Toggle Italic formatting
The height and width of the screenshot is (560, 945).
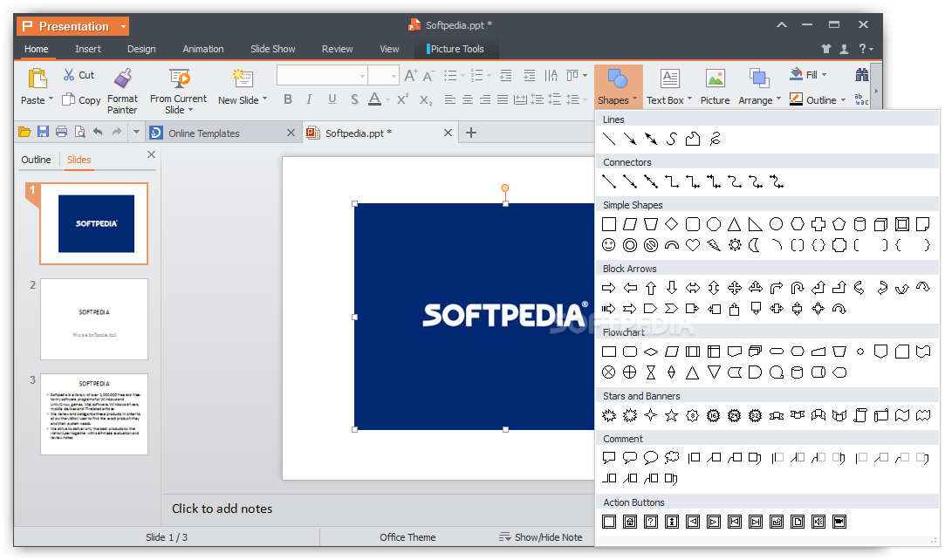tap(309, 99)
